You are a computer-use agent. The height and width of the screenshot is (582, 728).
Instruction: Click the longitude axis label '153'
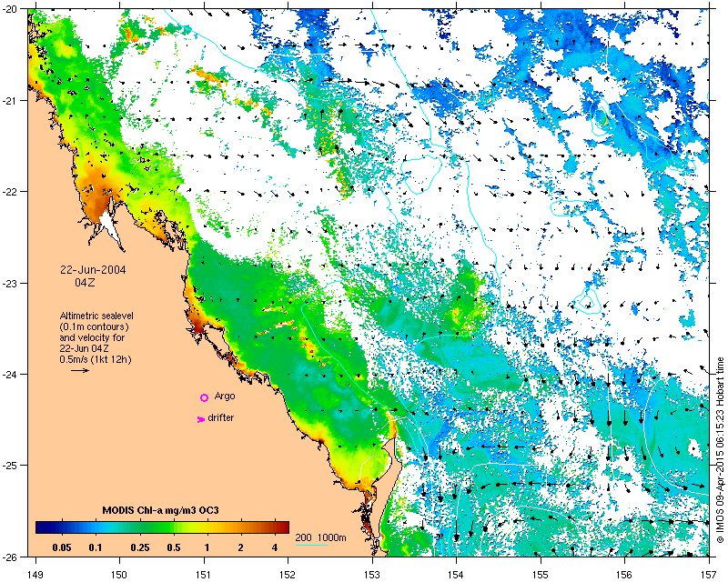372,575
